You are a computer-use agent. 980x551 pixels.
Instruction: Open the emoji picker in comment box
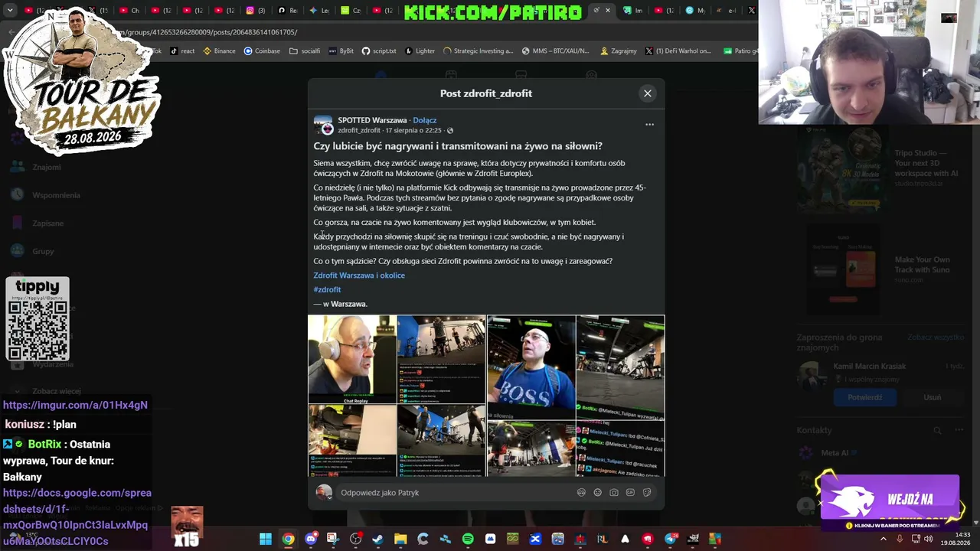[598, 493]
